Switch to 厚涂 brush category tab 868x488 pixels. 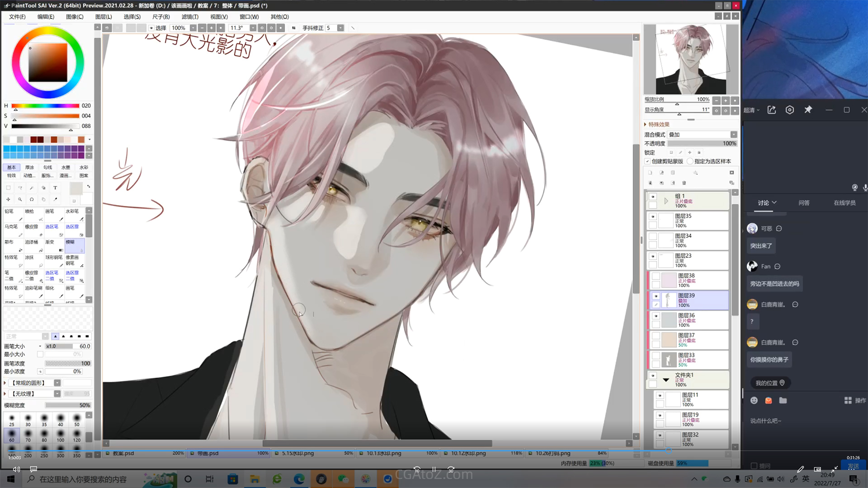point(29,167)
